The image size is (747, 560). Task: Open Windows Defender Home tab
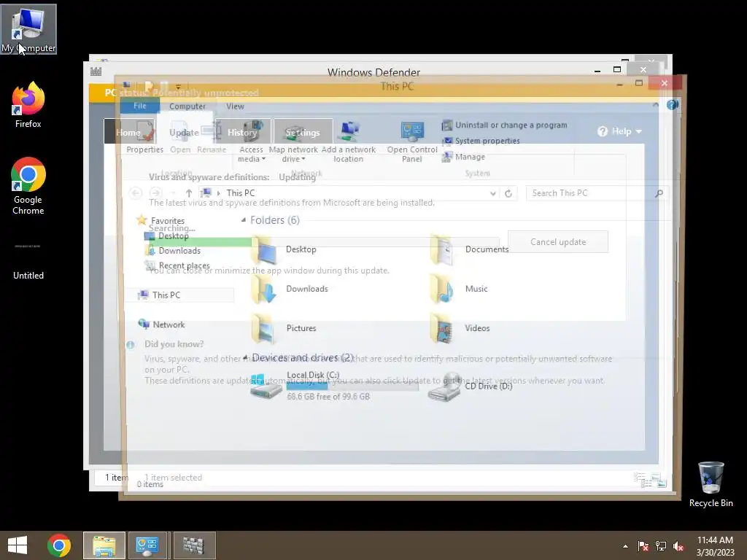pos(130,131)
